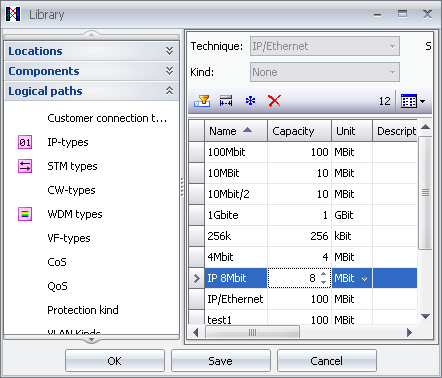Click the Save button
The height and width of the screenshot is (378, 442).
(221, 361)
